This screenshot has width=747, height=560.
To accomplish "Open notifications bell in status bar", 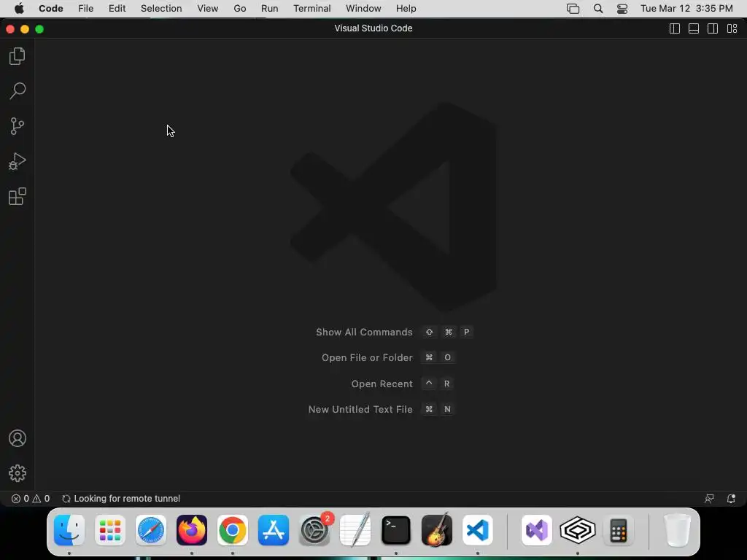I will click(731, 499).
